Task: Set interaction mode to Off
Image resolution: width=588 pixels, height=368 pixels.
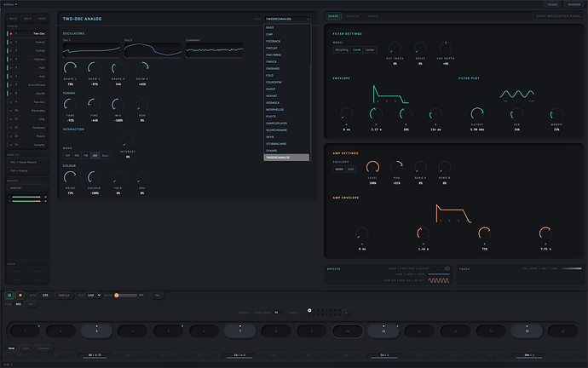Action: (67, 156)
